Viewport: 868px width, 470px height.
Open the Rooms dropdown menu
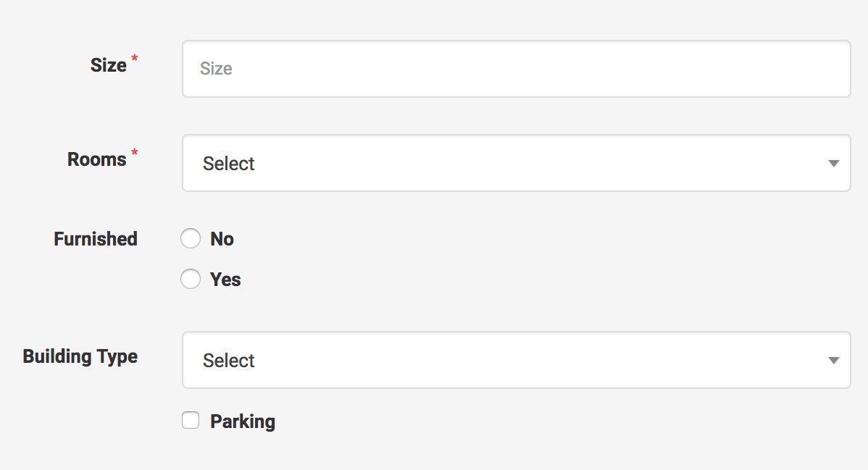516,163
